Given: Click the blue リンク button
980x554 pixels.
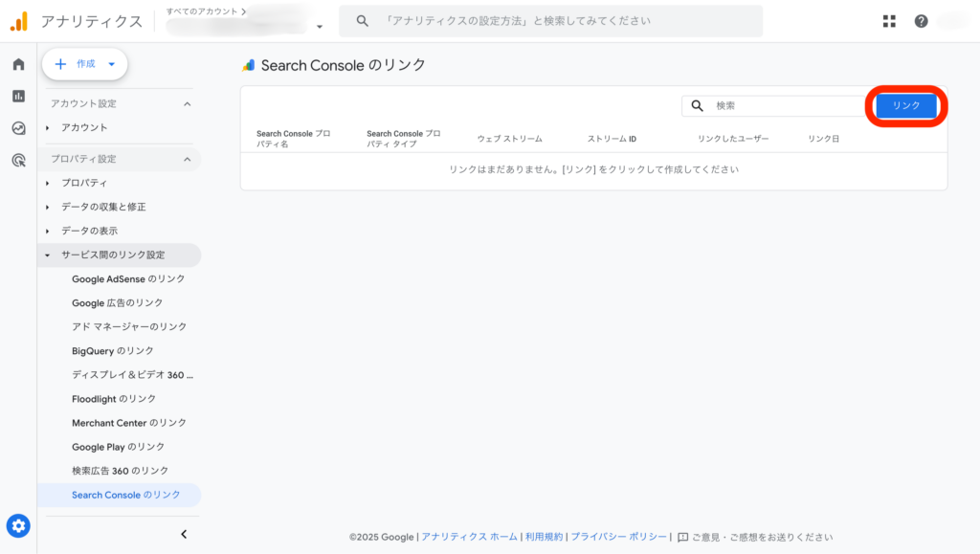Looking at the screenshot, I should (x=905, y=105).
